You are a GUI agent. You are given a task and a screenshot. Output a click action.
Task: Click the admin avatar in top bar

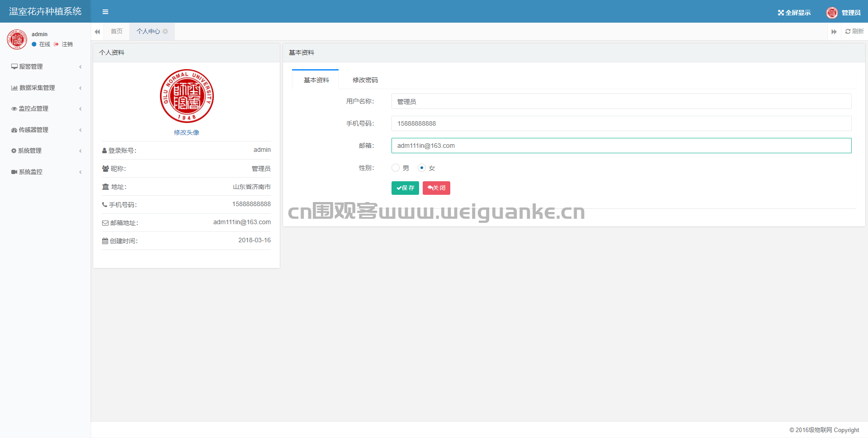[832, 13]
